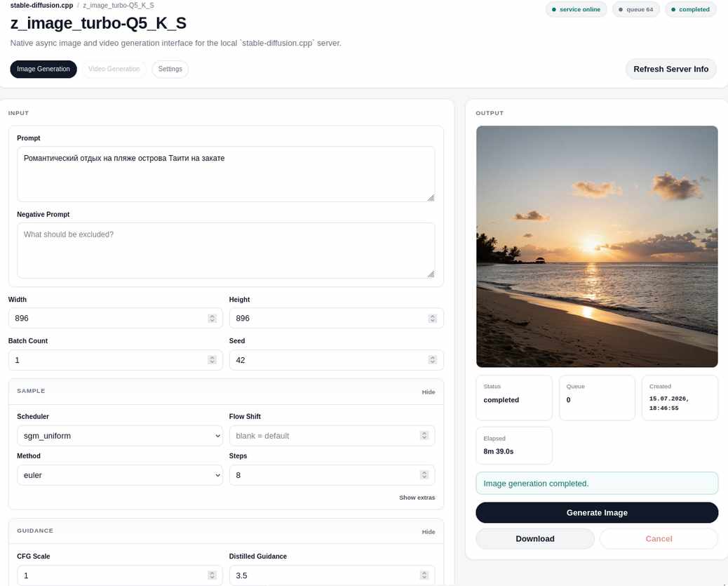Click the Queue 0 card
The height and width of the screenshot is (586, 728).
tap(597, 398)
